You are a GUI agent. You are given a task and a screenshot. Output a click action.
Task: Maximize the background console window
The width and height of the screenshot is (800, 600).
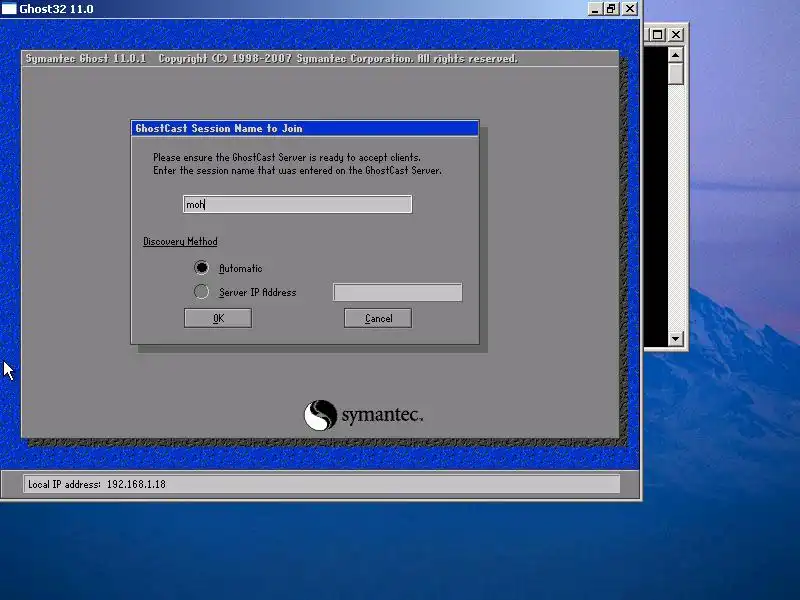658,35
